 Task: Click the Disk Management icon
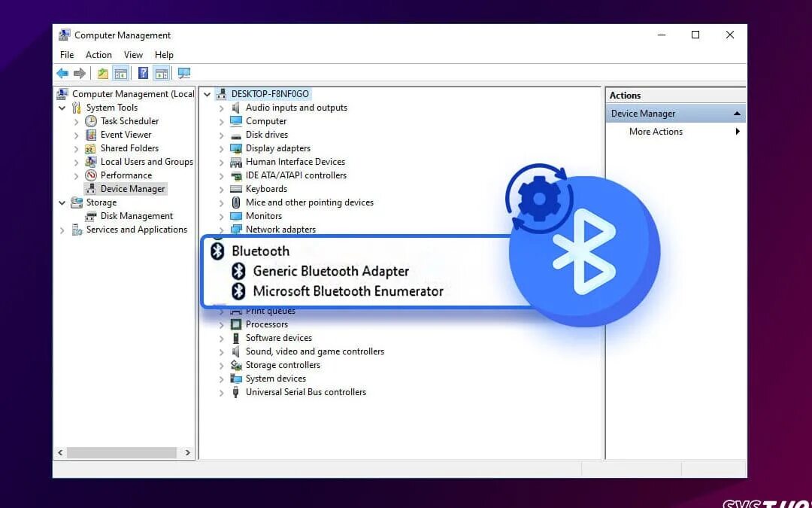(91, 216)
